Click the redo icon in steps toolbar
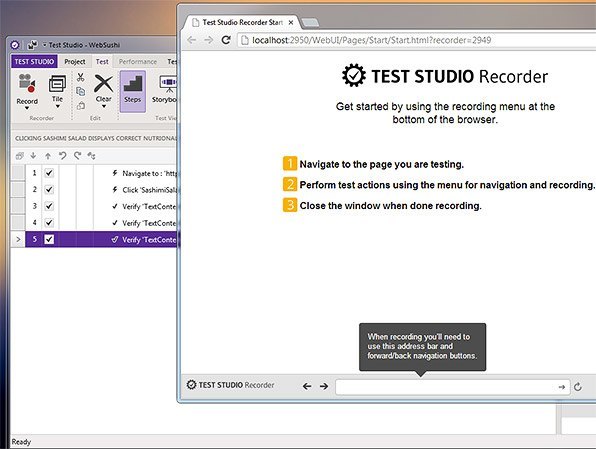The image size is (596, 449). [77, 155]
